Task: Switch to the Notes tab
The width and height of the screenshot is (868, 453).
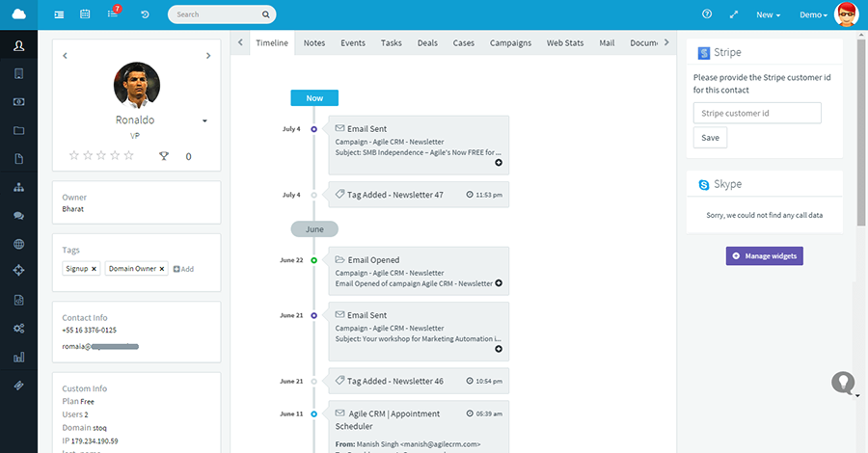Action: pos(313,43)
